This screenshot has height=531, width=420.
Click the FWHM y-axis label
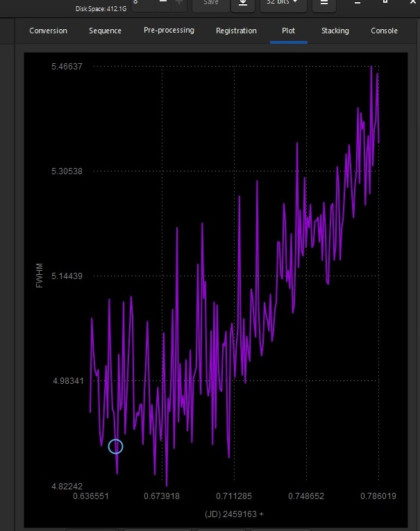coord(40,276)
